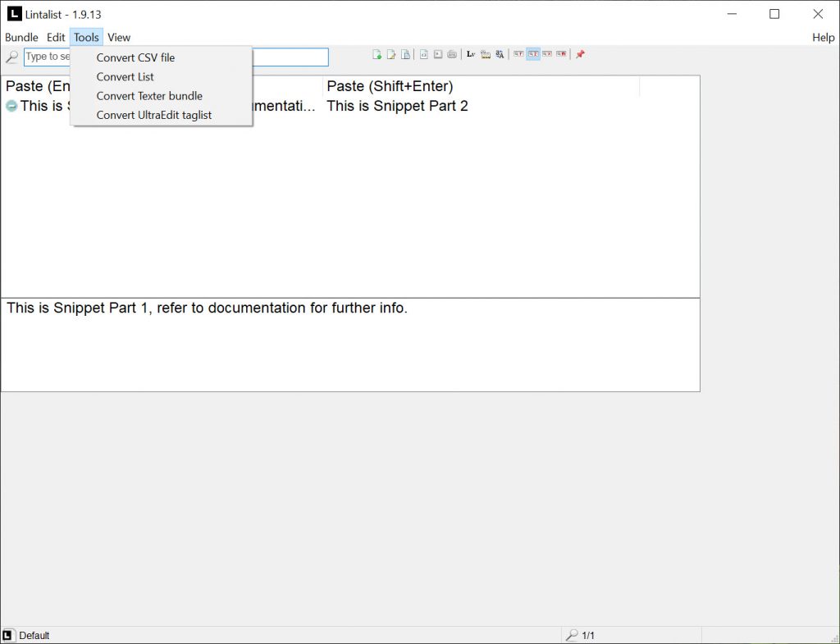Screen dimensions: 840x644
Task: Click the Default bundle name in status bar
Action: click(x=34, y=636)
